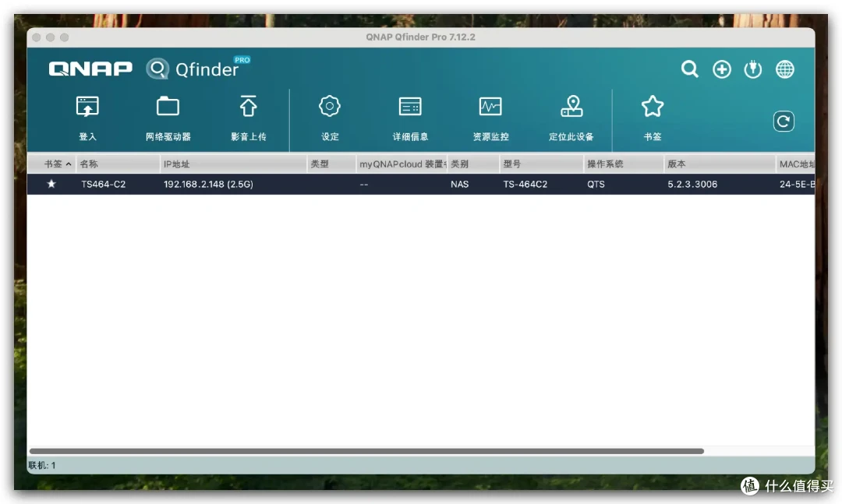Sort by myQNAPcloud column header
The width and height of the screenshot is (842, 504).
tap(402, 164)
